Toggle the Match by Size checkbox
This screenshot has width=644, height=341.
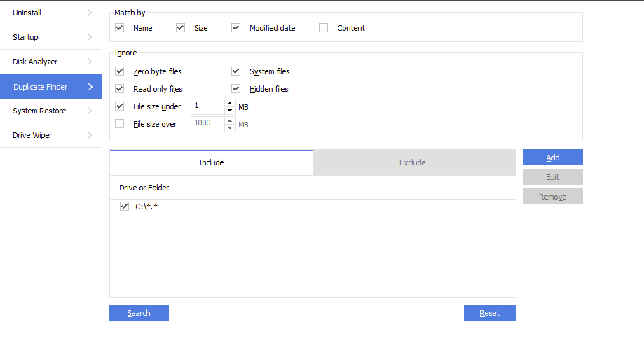pyautogui.click(x=180, y=28)
